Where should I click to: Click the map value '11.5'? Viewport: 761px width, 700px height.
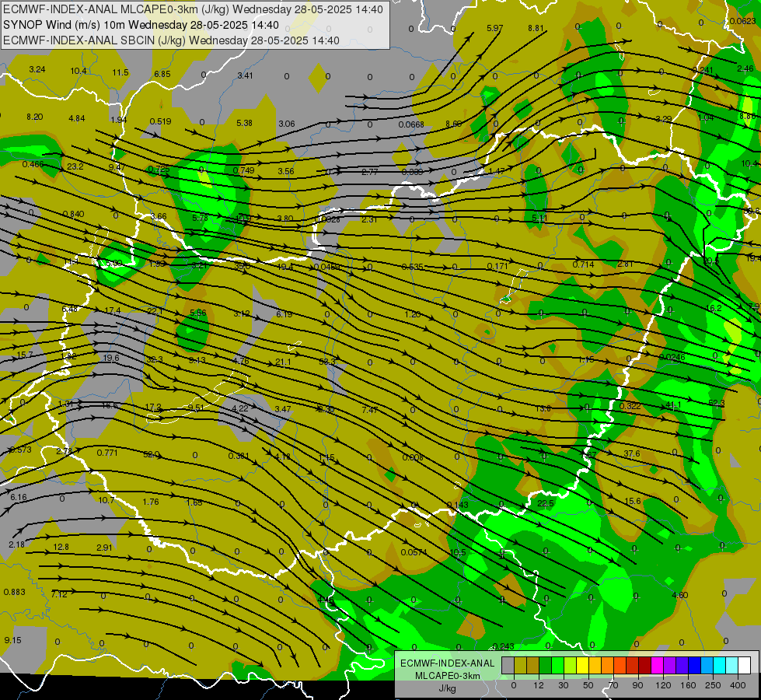[120, 72]
